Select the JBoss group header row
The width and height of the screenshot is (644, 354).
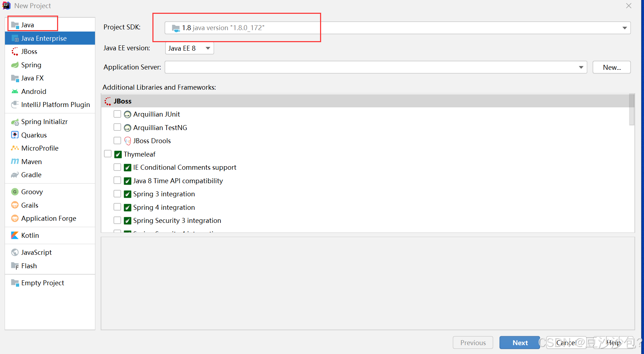click(365, 101)
